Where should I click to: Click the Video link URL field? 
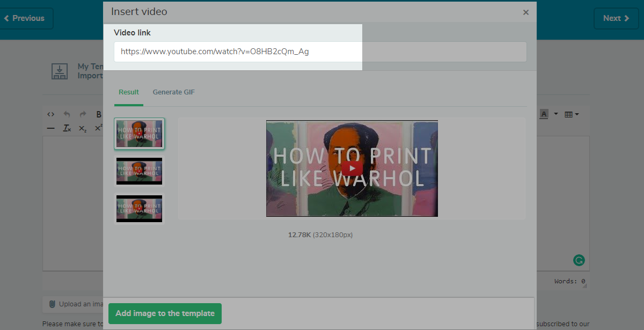click(x=320, y=52)
